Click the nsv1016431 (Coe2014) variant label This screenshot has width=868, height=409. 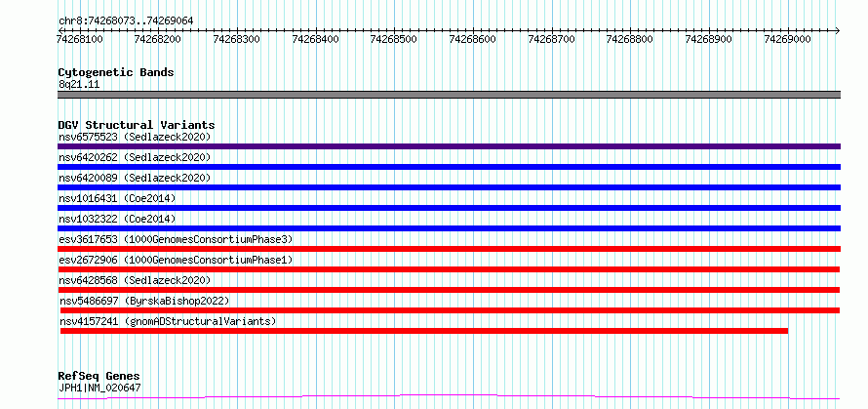pos(117,198)
